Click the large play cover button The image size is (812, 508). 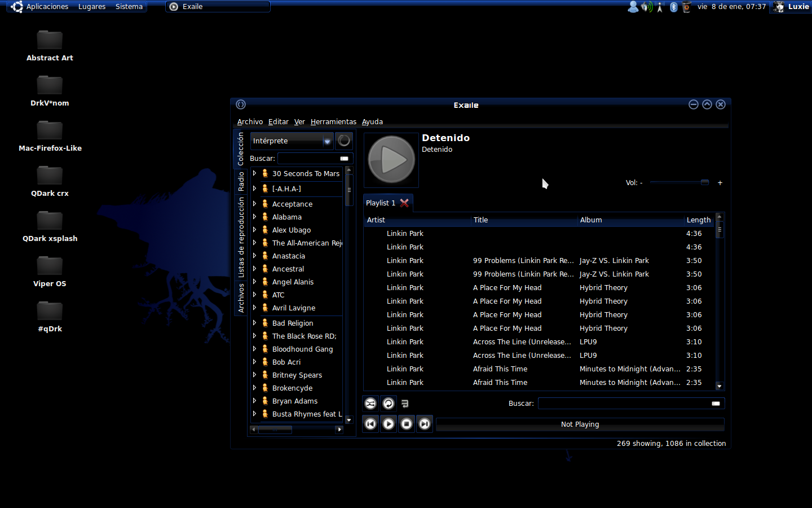click(391, 160)
